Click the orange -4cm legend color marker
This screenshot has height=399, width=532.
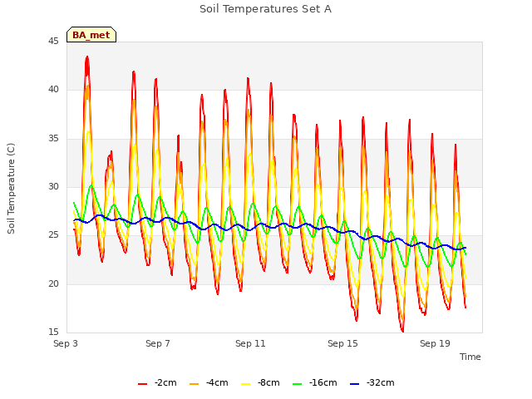coord(194,384)
